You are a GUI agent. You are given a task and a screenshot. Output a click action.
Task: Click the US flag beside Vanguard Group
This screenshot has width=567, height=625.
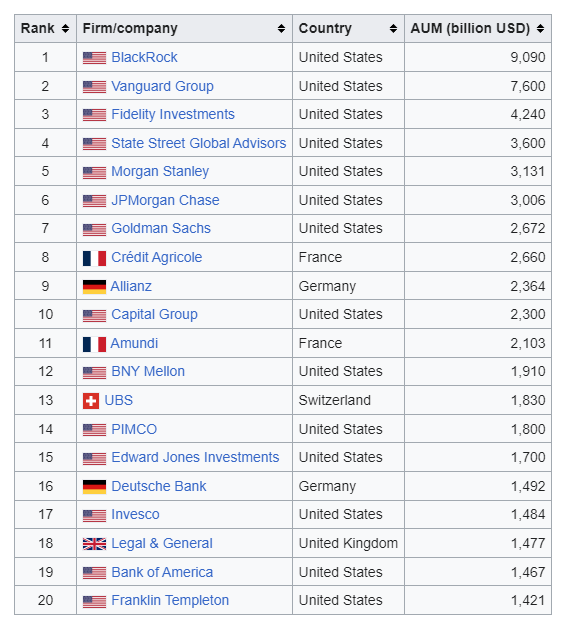94,87
